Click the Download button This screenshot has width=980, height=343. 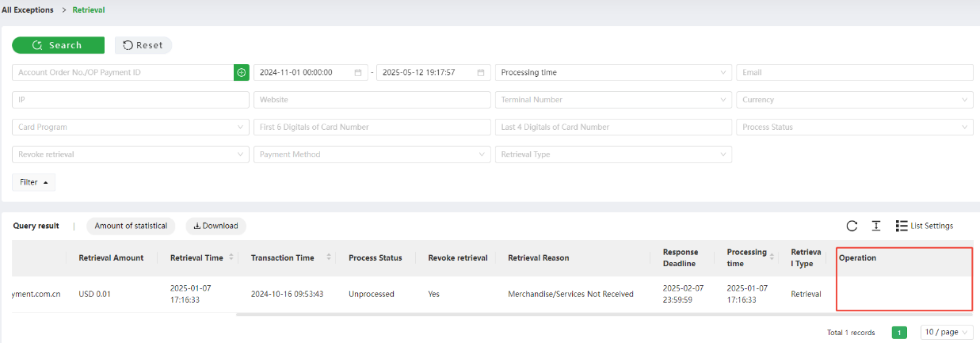[216, 226]
